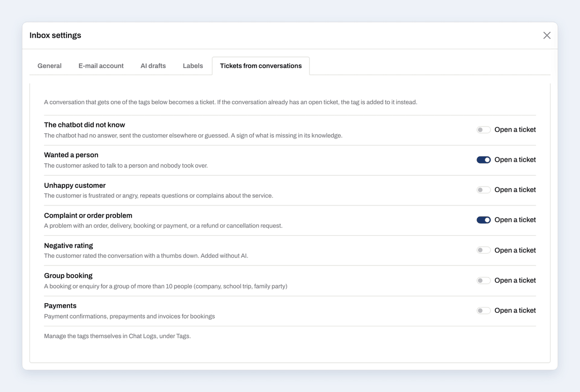This screenshot has height=392, width=580.
Task: Go to the AI drafts tab
Action: click(153, 66)
